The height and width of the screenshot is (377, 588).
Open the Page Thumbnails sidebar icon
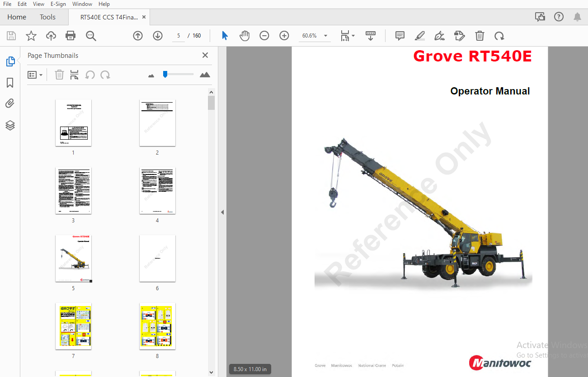pos(10,61)
